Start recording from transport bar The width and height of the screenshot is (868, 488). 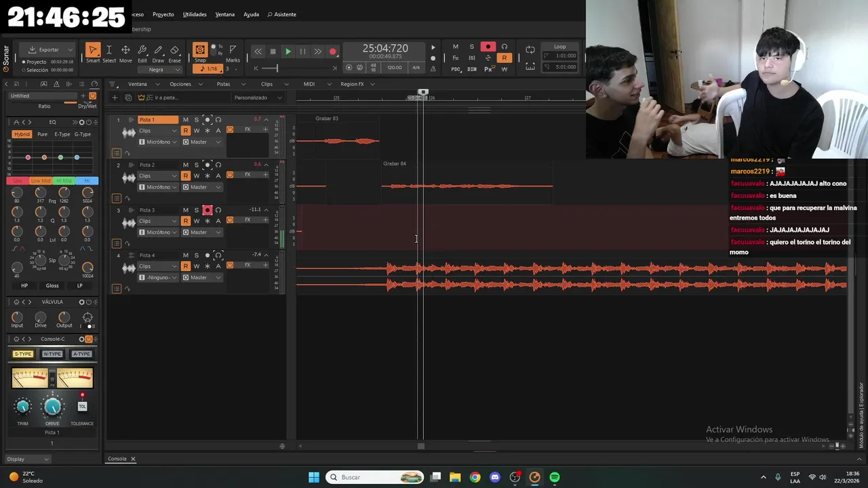point(332,52)
